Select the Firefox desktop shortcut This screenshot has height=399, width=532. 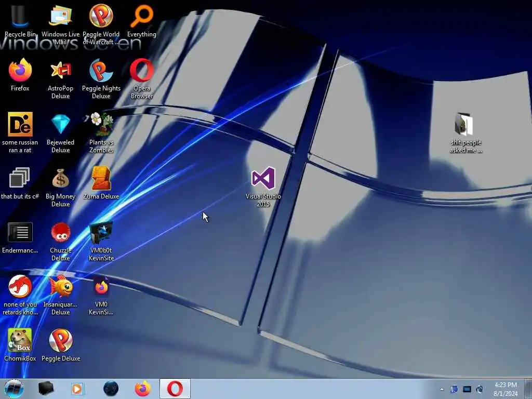click(x=20, y=70)
